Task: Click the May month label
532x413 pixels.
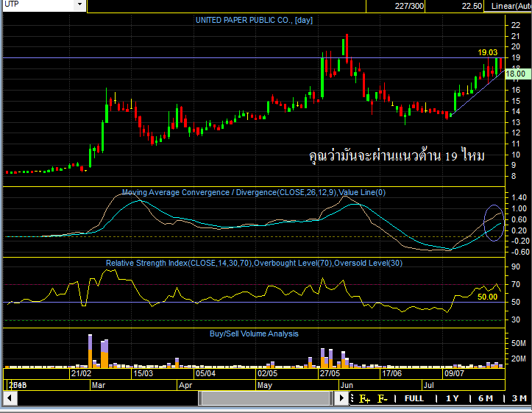Action: tap(265, 386)
